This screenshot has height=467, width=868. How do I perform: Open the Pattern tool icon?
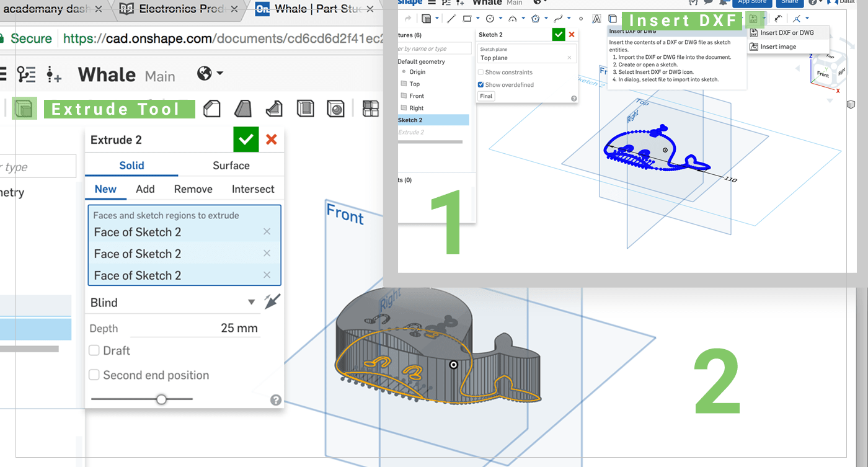click(371, 109)
